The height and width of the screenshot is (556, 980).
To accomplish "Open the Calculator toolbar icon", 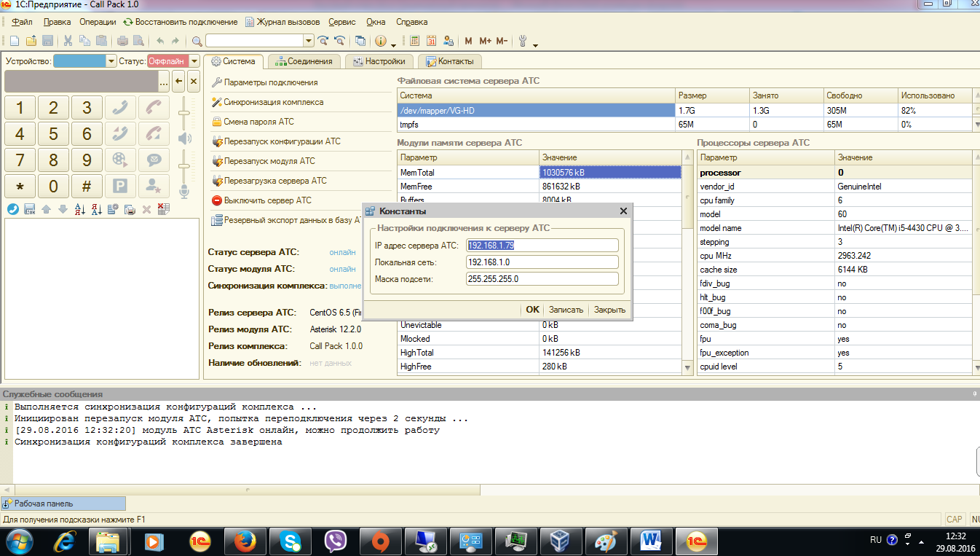I will pyautogui.click(x=415, y=41).
